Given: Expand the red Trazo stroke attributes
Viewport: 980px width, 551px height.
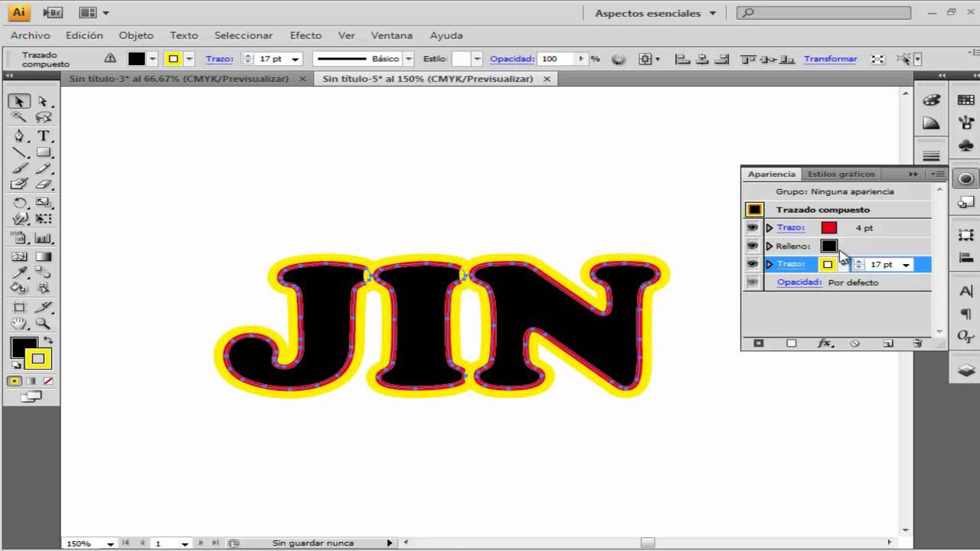Looking at the screenshot, I should tap(769, 228).
